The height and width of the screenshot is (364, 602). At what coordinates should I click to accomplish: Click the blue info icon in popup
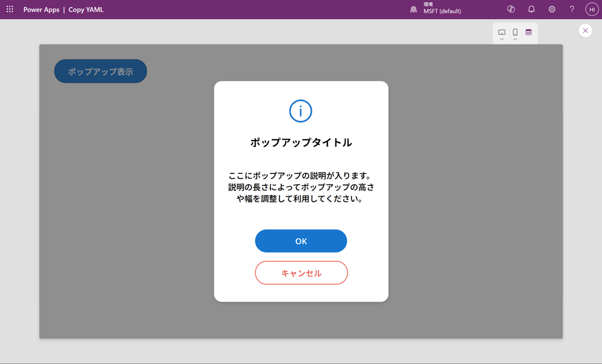[300, 111]
